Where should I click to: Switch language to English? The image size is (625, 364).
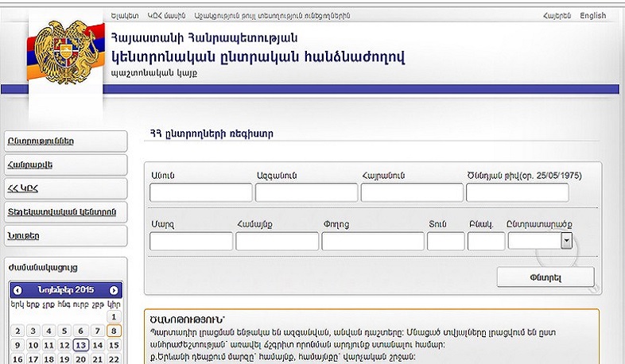click(x=592, y=16)
